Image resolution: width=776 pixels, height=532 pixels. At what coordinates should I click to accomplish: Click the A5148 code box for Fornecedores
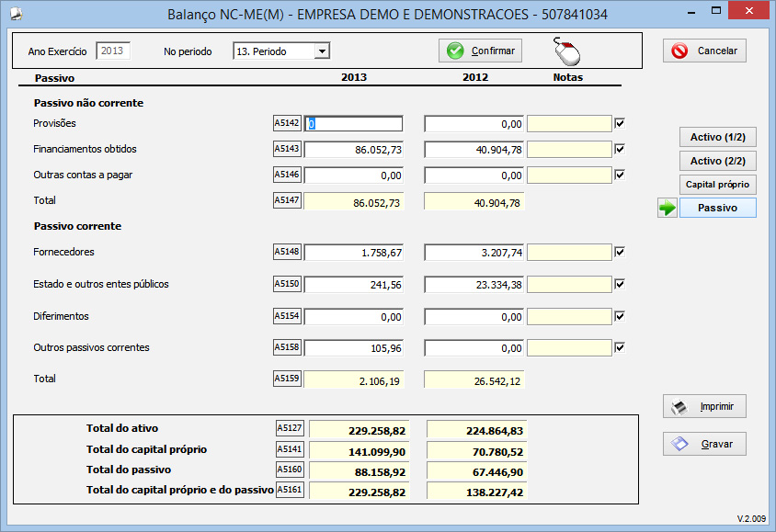point(287,252)
